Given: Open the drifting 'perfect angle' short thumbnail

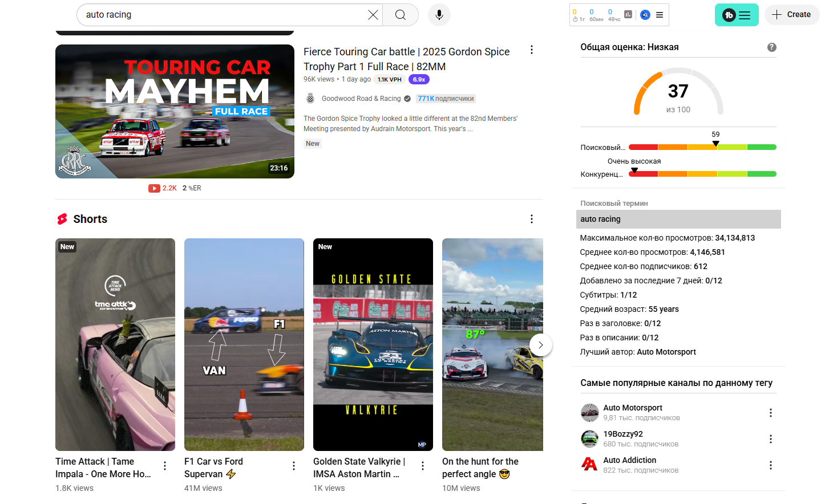Looking at the screenshot, I should tap(492, 344).
